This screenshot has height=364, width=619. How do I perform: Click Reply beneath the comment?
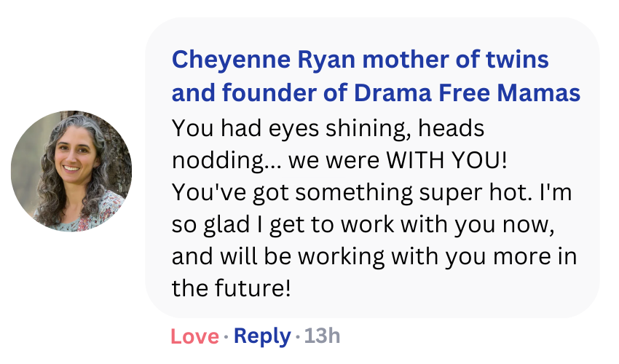tap(261, 336)
